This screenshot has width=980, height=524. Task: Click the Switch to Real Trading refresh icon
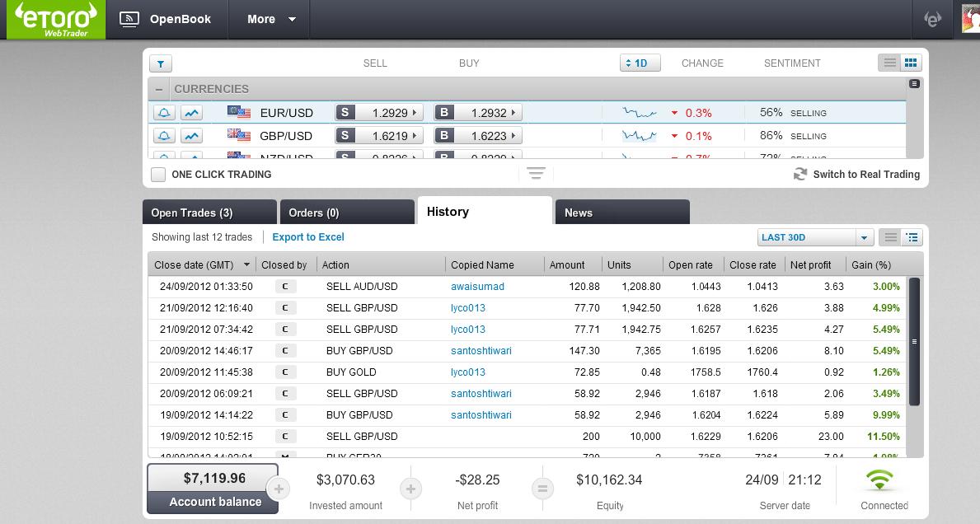799,174
